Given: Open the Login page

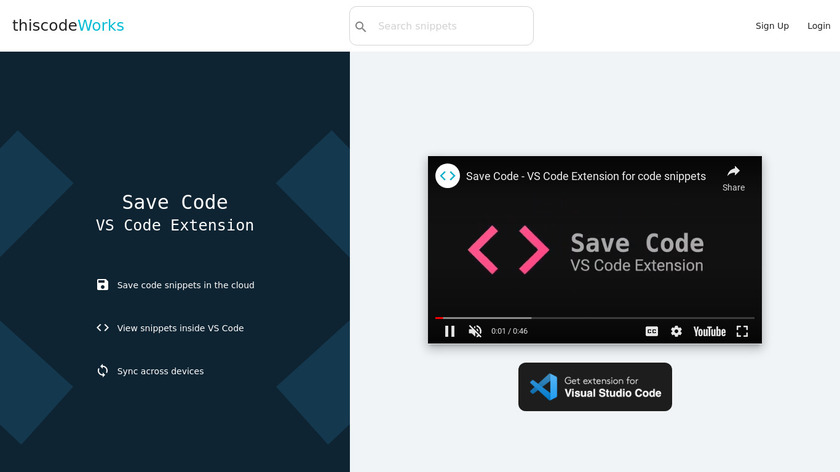Looking at the screenshot, I should click(819, 26).
